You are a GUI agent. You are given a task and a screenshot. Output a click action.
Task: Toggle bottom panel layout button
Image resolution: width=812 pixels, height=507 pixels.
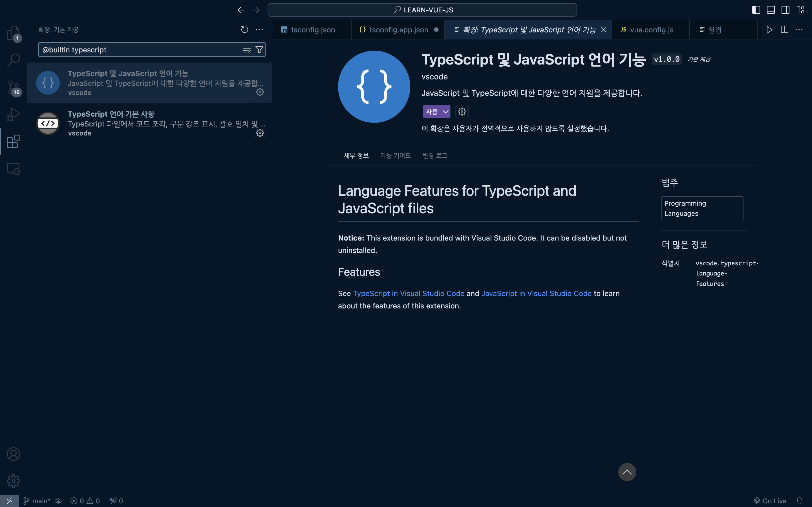pos(770,10)
